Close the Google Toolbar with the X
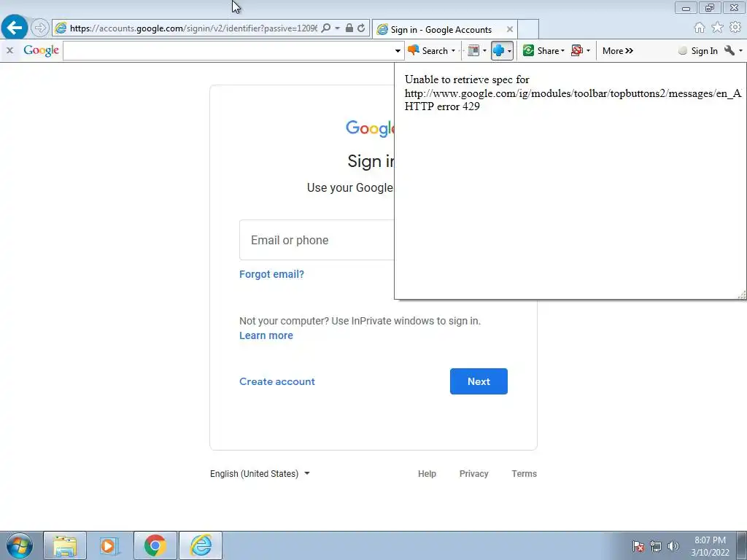The height and width of the screenshot is (560, 747). (x=9, y=50)
